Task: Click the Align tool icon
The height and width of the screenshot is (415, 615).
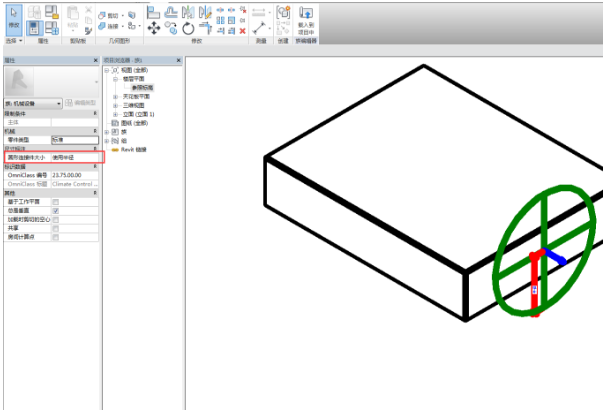Action: pos(153,12)
